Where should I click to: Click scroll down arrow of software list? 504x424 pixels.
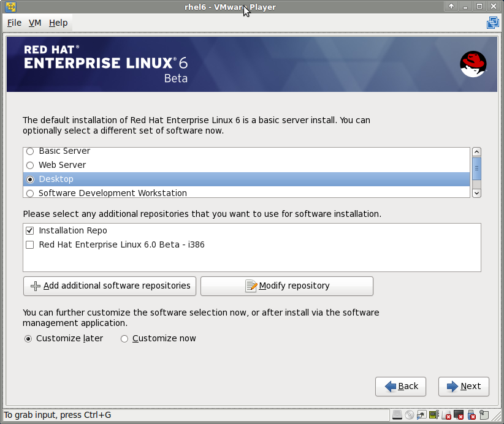tap(476, 193)
